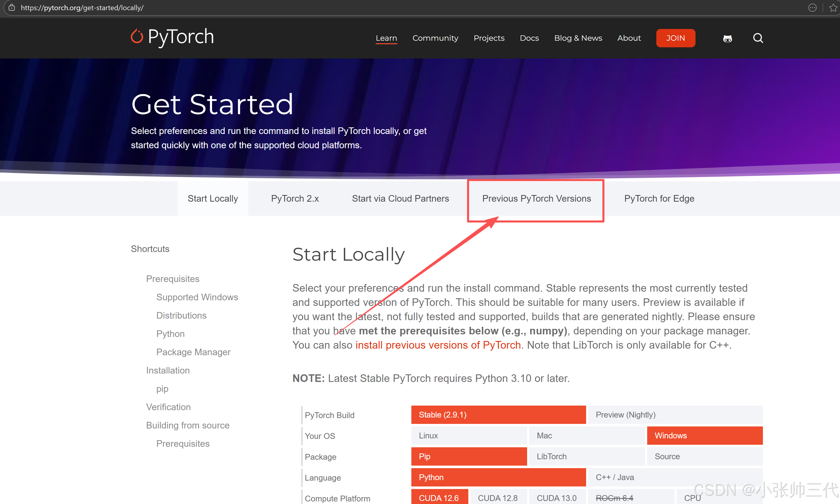840x504 pixels.
Task: Open the Blog & News menu
Action: pos(578,38)
